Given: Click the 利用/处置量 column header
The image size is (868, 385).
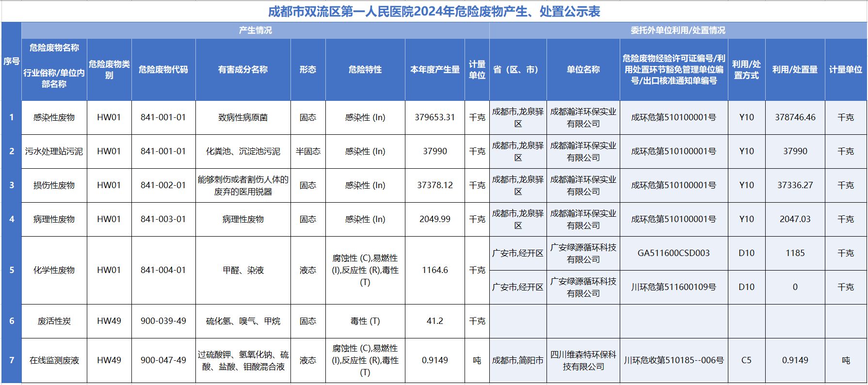Looking at the screenshot, I should point(795,69).
